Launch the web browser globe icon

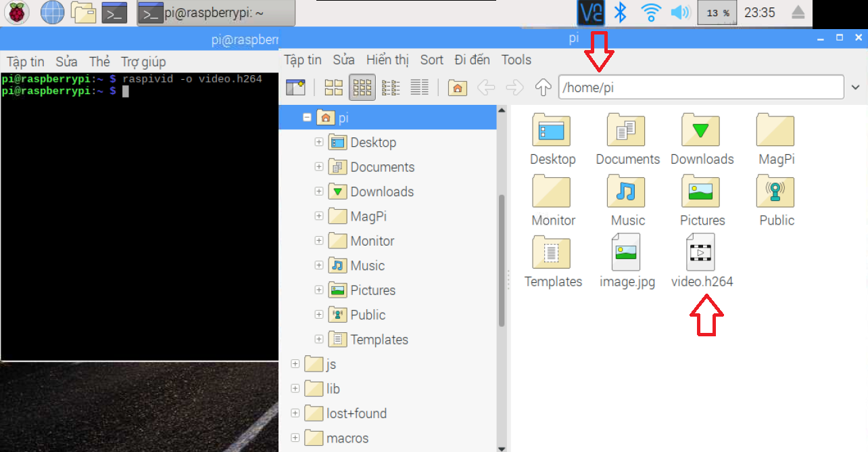coord(53,13)
